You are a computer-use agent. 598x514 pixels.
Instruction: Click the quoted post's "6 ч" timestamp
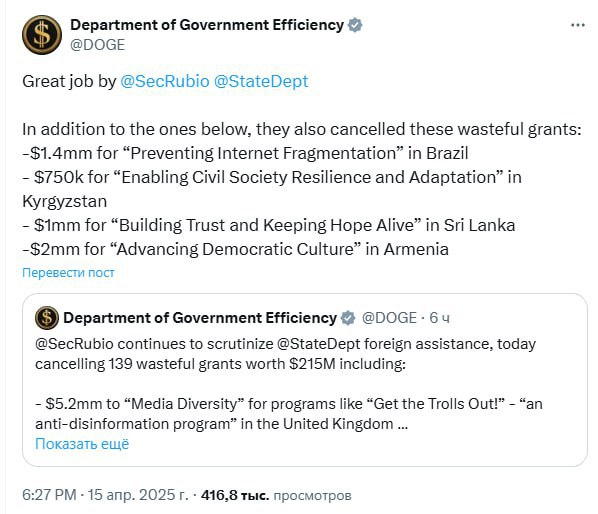[x=439, y=318]
